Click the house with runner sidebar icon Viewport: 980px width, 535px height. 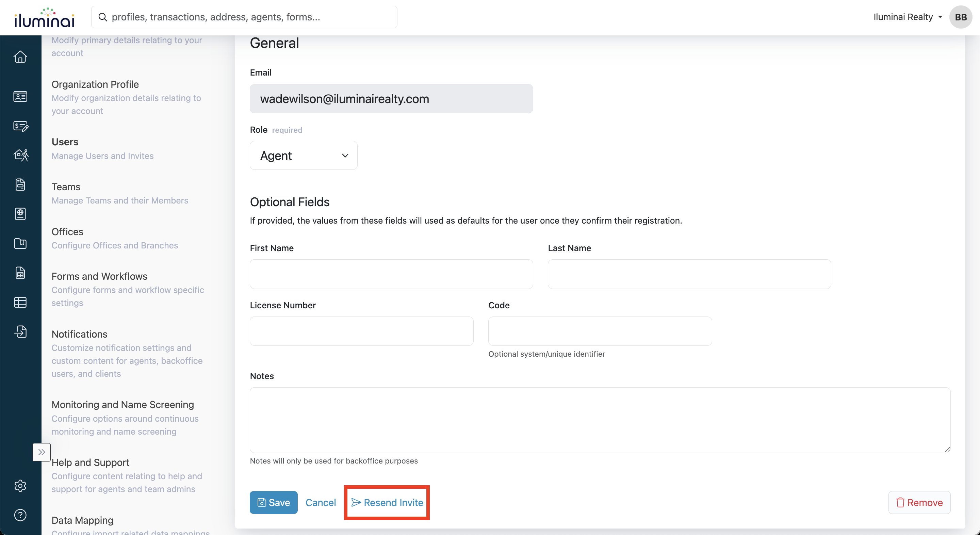tap(21, 155)
